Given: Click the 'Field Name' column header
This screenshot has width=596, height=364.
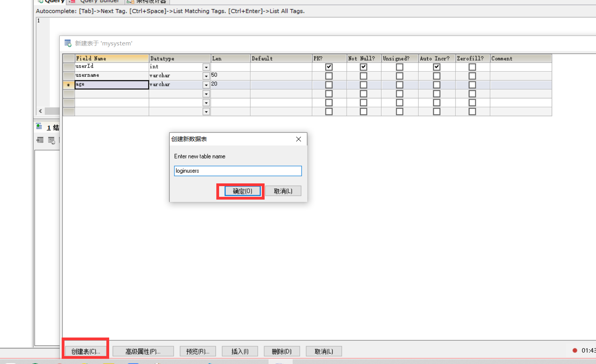Looking at the screenshot, I should pos(112,58).
